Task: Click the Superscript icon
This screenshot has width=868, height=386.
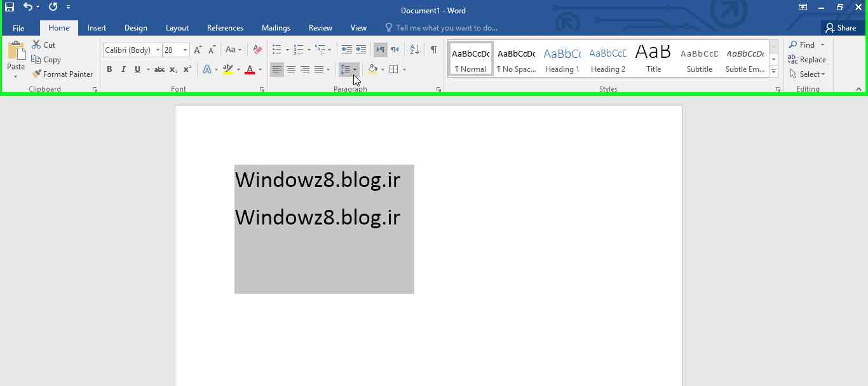Action: click(187, 69)
